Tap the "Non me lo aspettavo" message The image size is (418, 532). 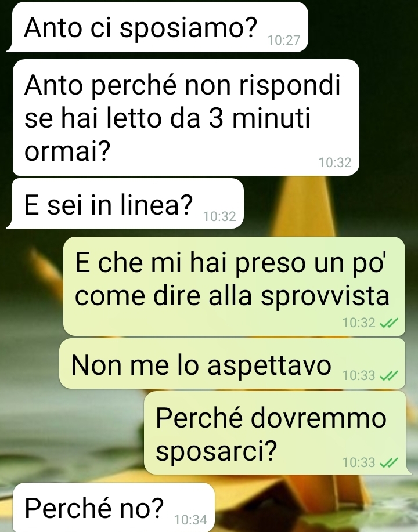click(x=232, y=364)
